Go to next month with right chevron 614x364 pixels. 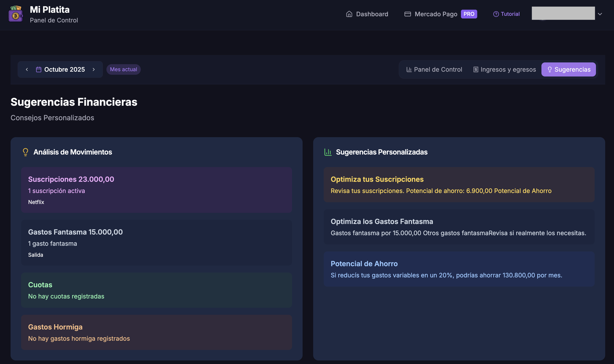click(x=94, y=69)
